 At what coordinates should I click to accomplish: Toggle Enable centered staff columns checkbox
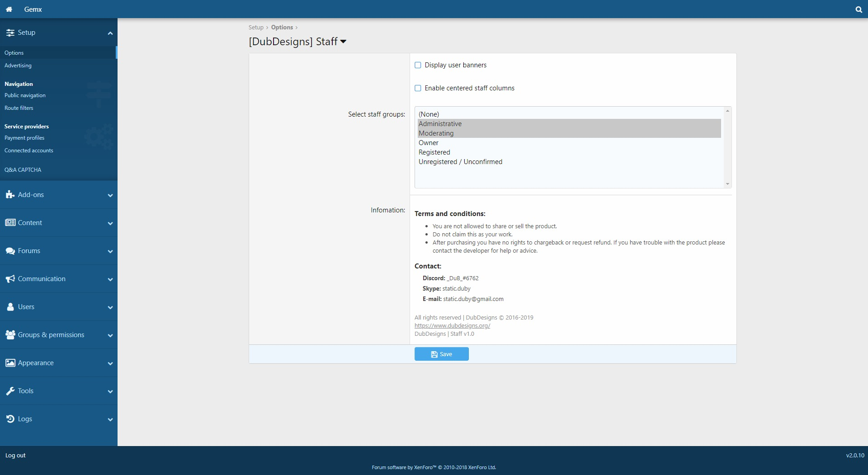tap(418, 88)
